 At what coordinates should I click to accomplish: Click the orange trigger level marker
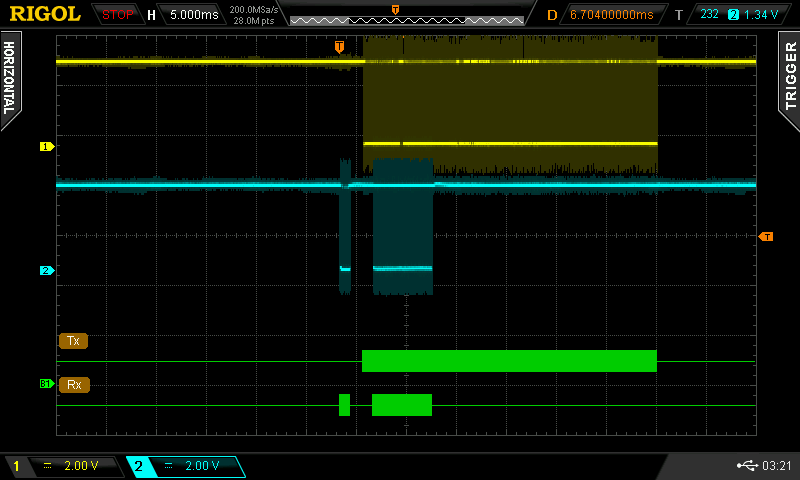click(x=766, y=237)
